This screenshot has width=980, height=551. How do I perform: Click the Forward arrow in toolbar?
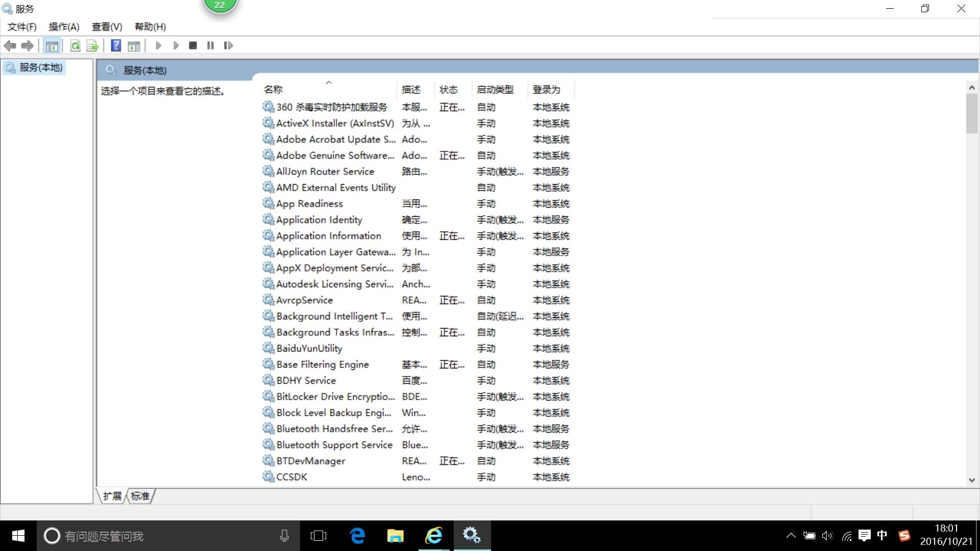point(27,46)
